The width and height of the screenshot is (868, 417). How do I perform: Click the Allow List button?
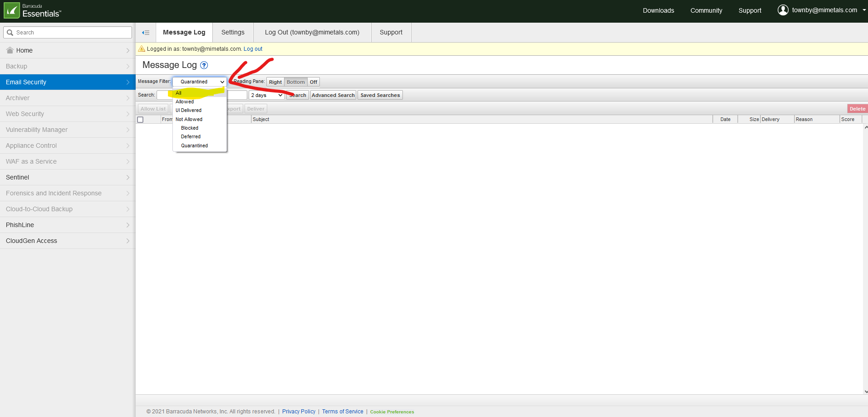153,109
